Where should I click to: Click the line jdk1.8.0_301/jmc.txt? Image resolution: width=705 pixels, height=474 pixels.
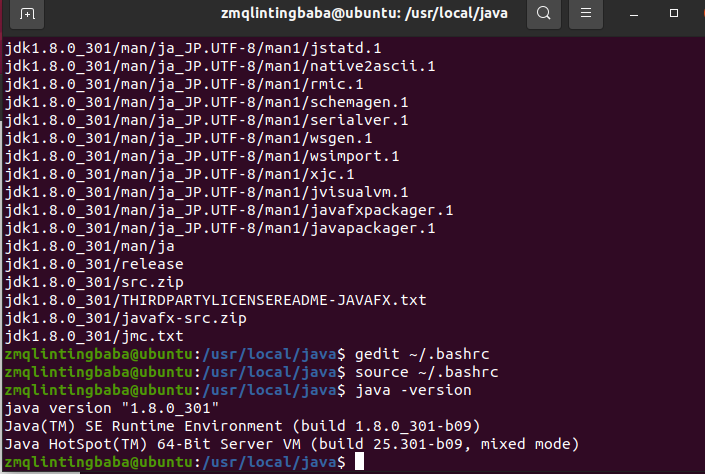[94, 336]
